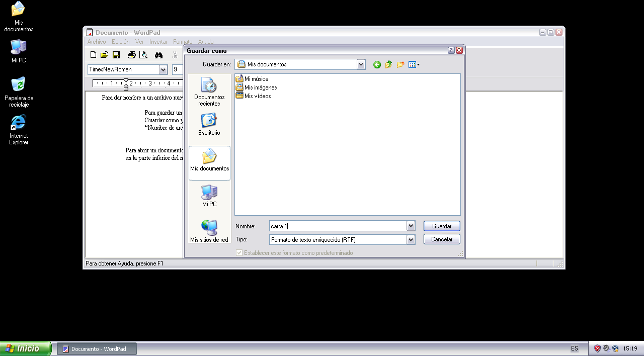This screenshot has width=644, height=356.
Task: Open Edición menu in WordPad
Action: [x=121, y=42]
